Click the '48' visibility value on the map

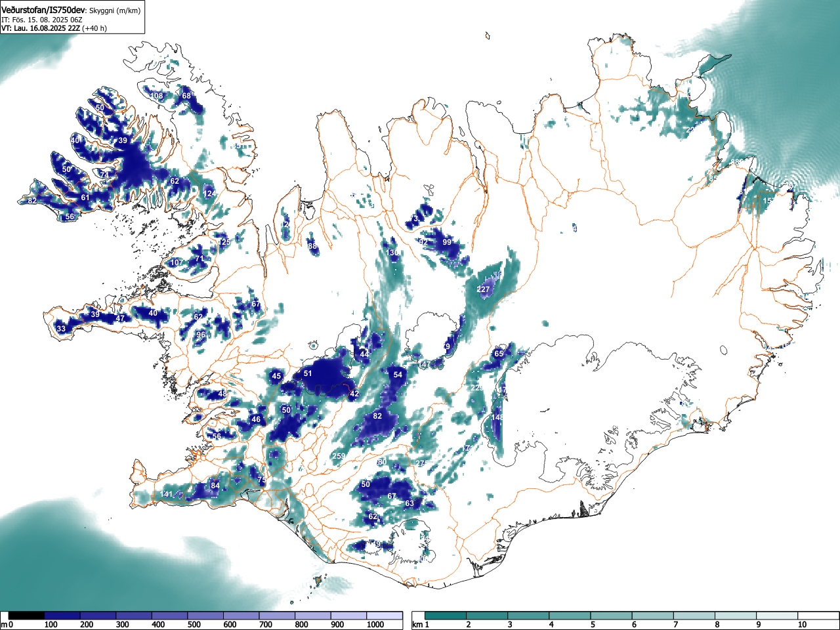coord(222,394)
